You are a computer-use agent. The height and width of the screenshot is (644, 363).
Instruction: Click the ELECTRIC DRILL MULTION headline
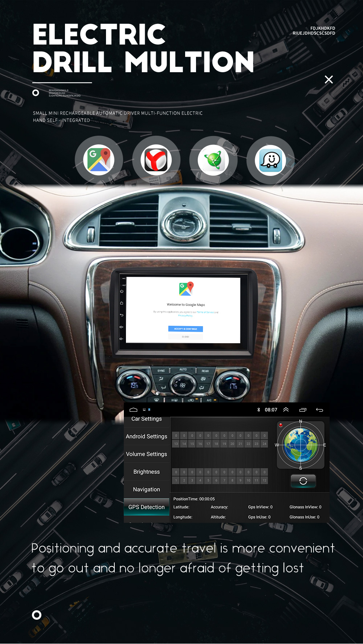click(143, 48)
